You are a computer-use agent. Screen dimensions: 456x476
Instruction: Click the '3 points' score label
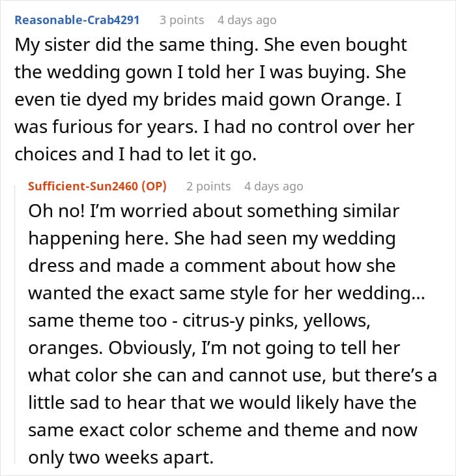click(x=182, y=20)
